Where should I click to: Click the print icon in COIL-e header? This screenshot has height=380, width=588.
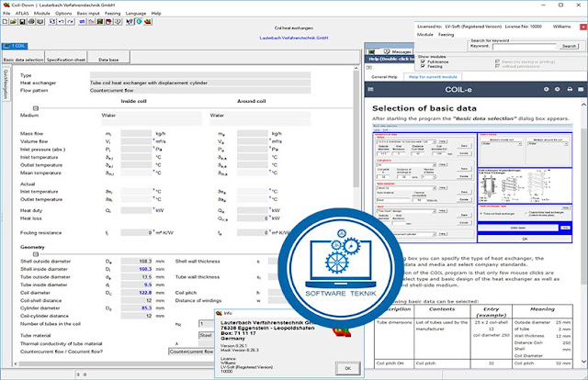[x=570, y=89]
